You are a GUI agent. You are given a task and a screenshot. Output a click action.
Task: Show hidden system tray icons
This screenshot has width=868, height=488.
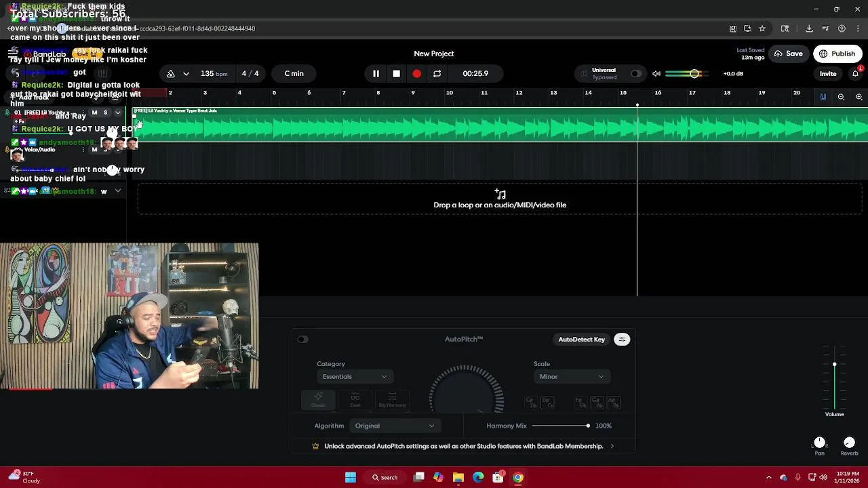pos(768,477)
